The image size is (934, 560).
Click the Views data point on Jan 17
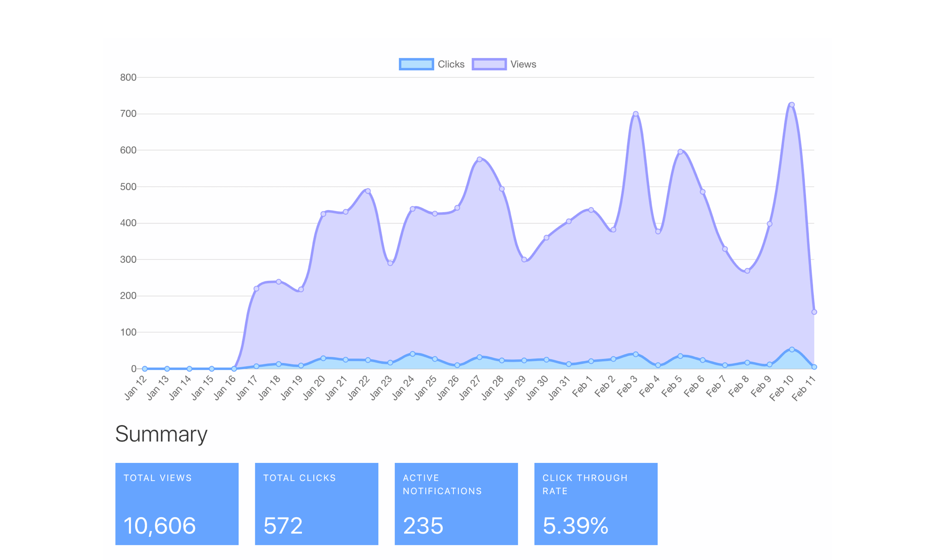(256, 289)
